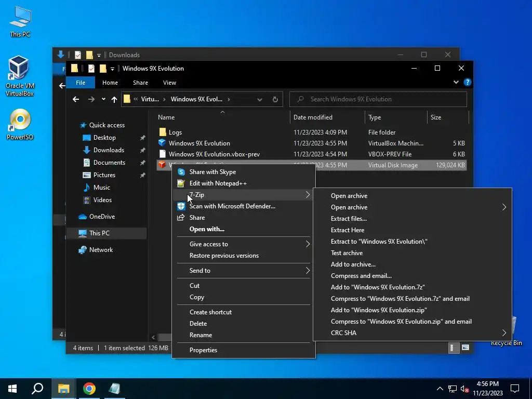This screenshot has width=532, height=399.
Task: Refresh the Windows 9X Evolution folder
Action: tap(275, 99)
